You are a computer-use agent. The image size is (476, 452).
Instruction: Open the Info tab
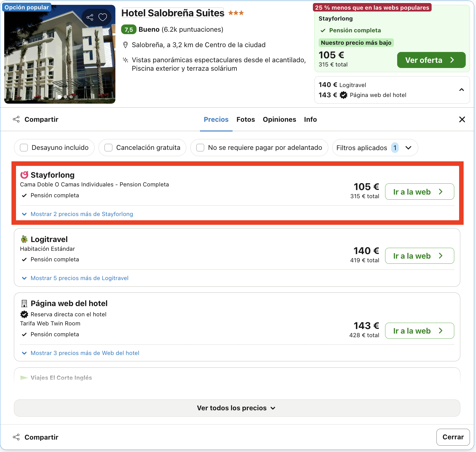(x=310, y=119)
